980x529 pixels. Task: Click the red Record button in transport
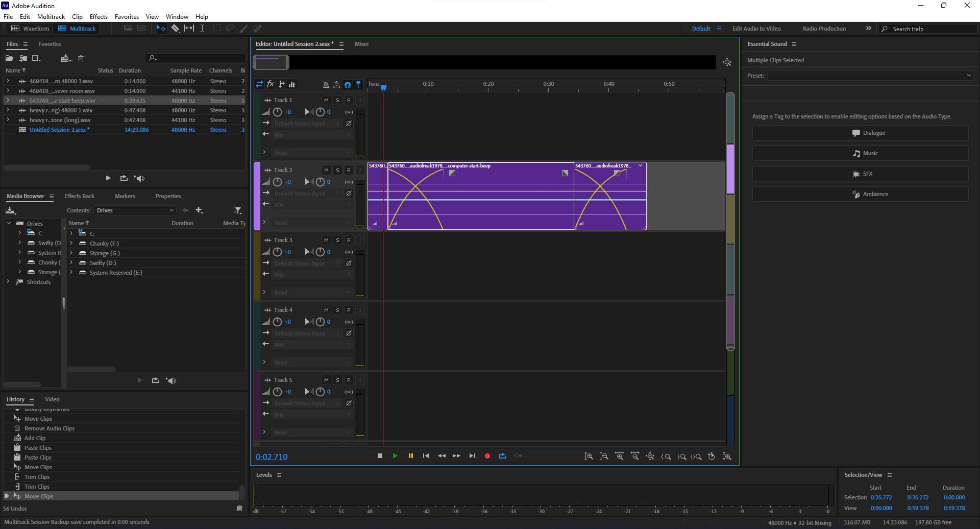click(487, 456)
